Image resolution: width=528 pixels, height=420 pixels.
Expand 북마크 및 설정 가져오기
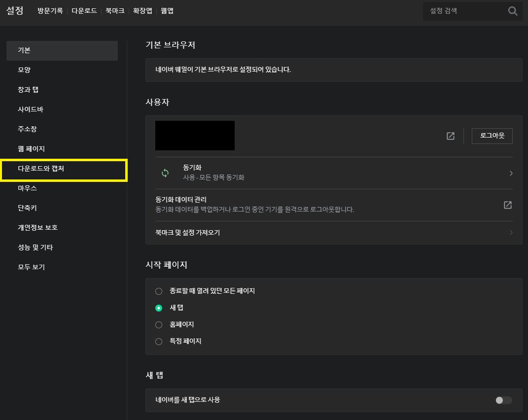click(511, 232)
